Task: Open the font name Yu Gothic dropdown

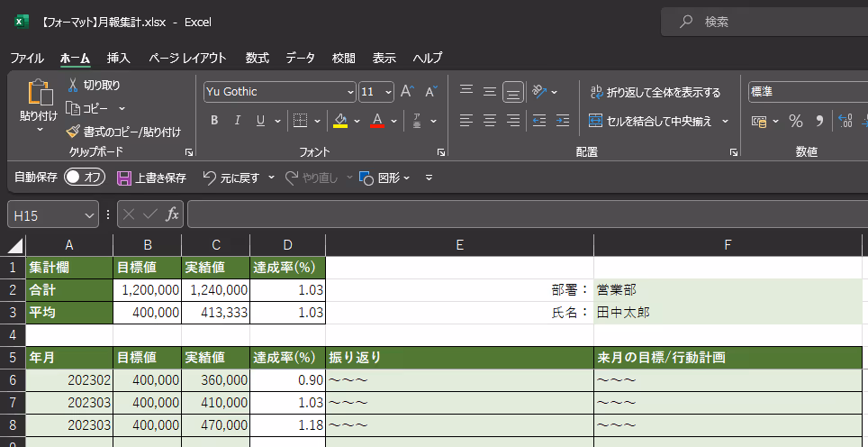Action: [x=351, y=92]
